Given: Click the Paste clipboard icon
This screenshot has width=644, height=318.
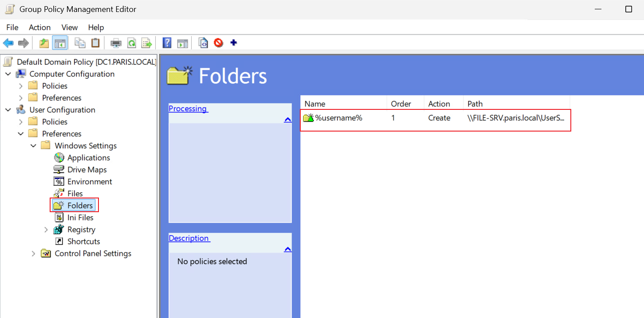Looking at the screenshot, I should 95,43.
